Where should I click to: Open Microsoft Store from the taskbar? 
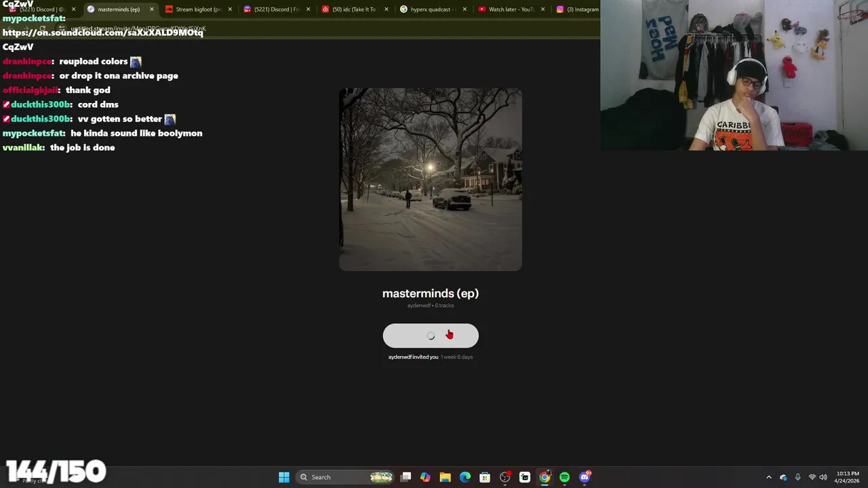485,477
